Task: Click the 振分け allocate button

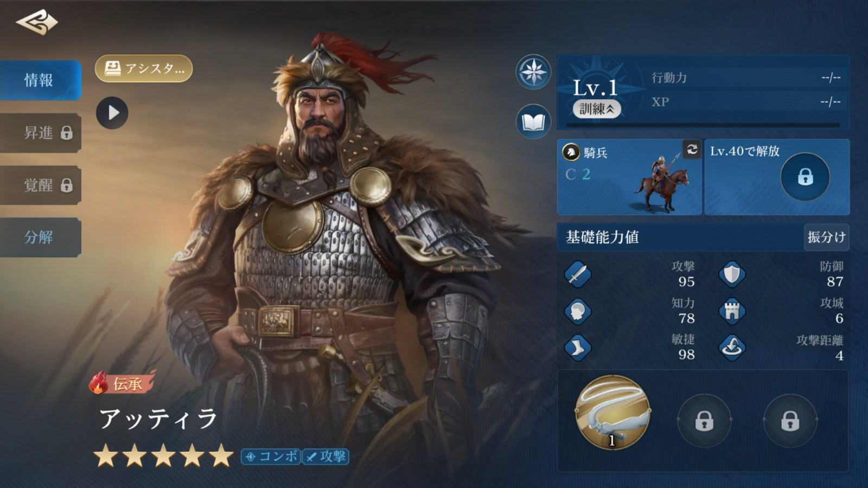Action: click(826, 237)
